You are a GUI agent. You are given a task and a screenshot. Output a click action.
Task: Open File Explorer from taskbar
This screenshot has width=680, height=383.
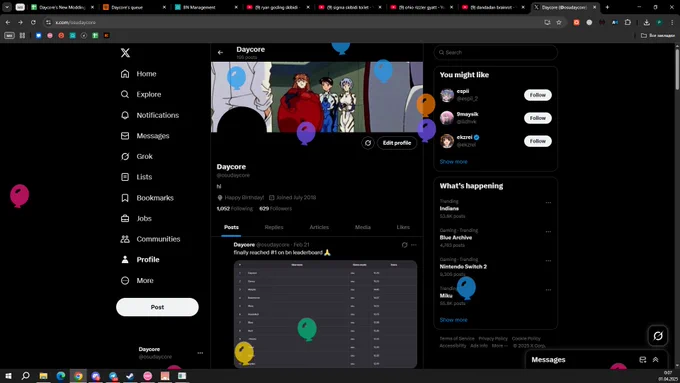(x=43, y=376)
